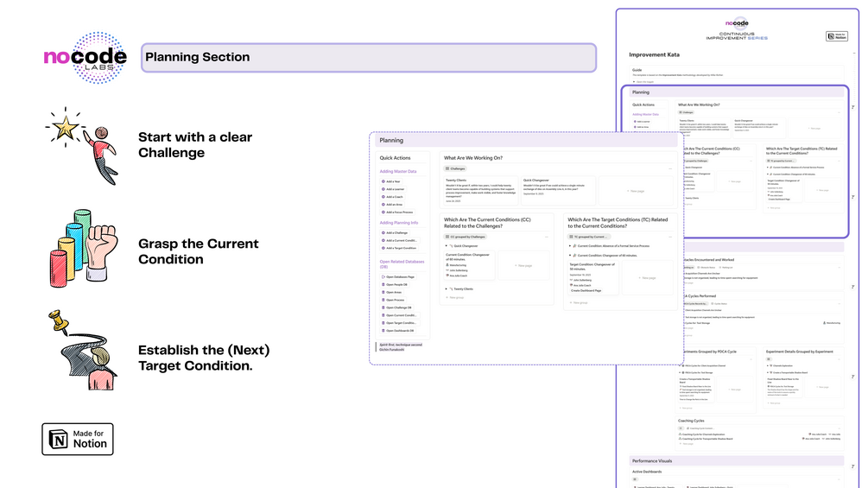Image resolution: width=868 pixels, height=488 pixels.
Task: Open Coaching Cycle for Channels Exploration row
Action: (759, 434)
